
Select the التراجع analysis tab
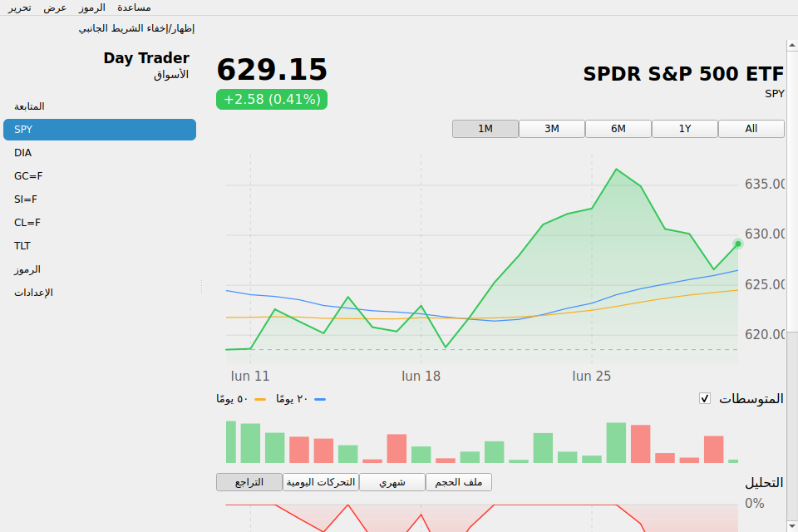point(249,482)
